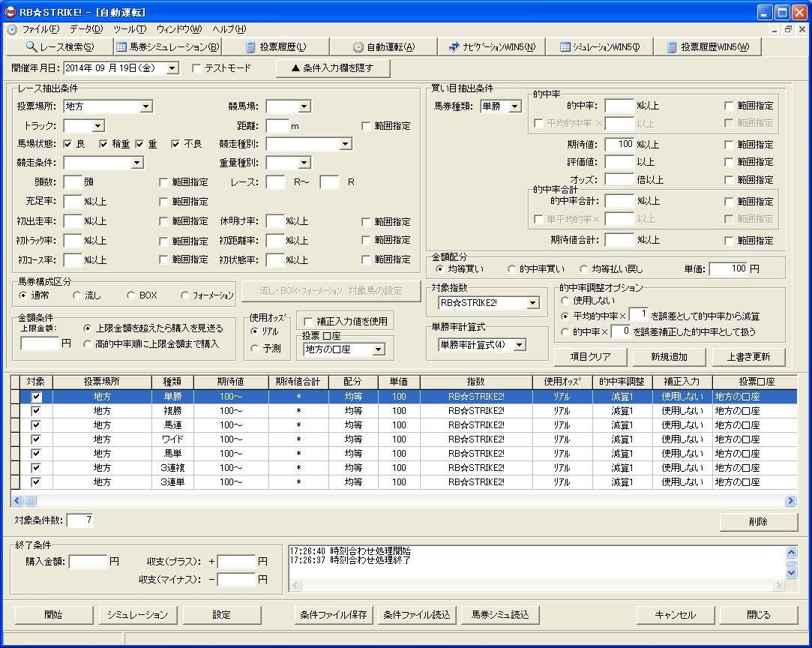This screenshot has width=812, height=648.
Task: Click the 上限金額 input field
Action: point(40,343)
